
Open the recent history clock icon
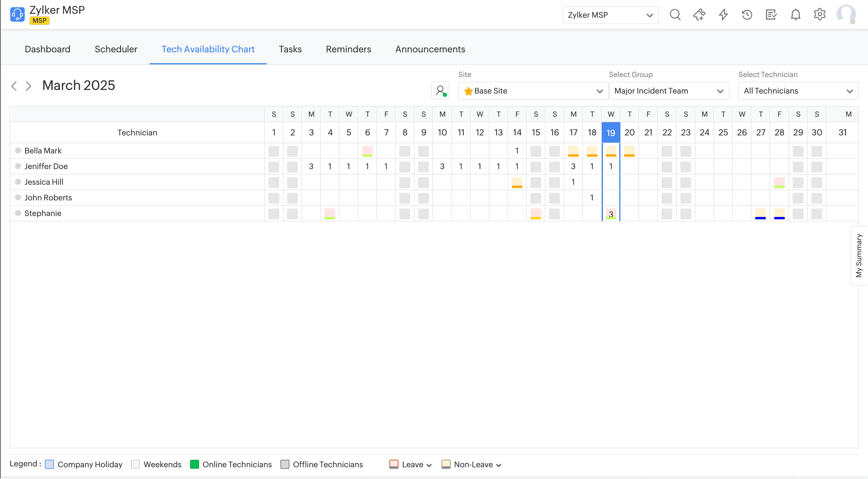tap(747, 15)
